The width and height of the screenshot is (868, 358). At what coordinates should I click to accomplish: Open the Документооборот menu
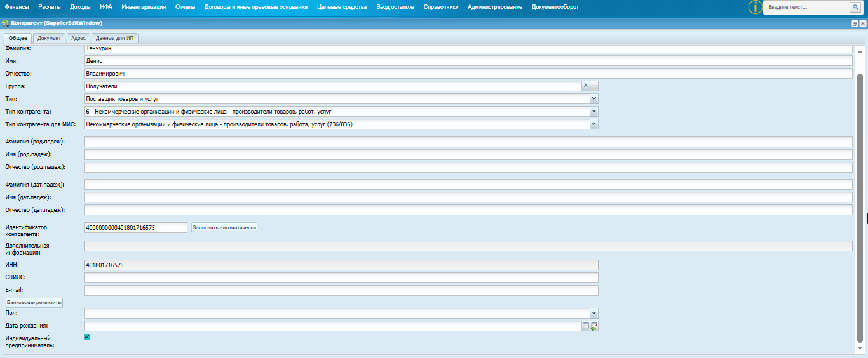coord(555,7)
